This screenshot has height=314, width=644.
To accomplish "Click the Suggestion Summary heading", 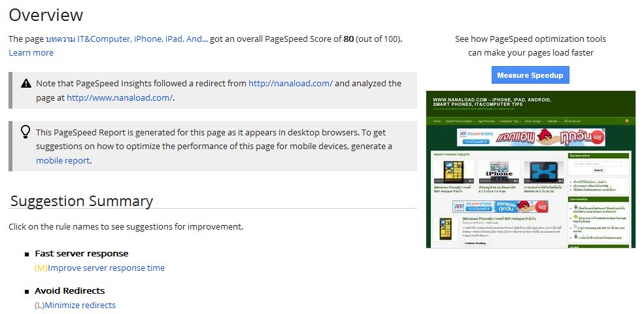I will click(82, 201).
